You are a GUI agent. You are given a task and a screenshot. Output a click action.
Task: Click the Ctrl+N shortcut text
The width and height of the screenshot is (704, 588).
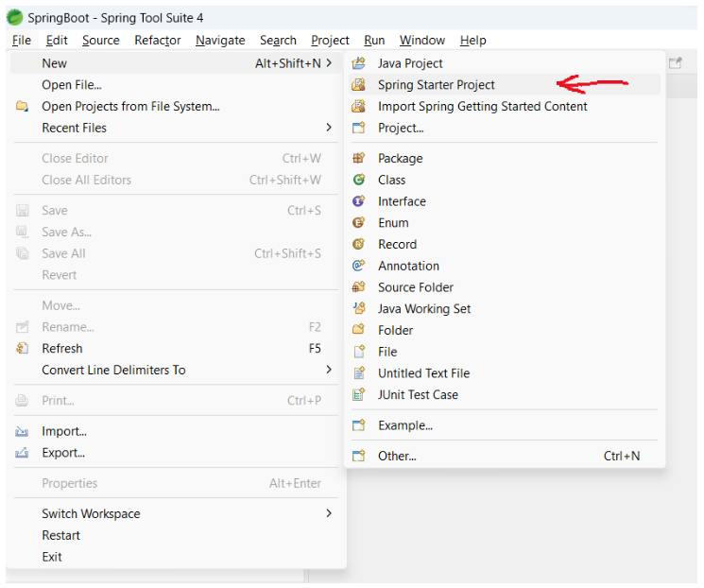point(622,456)
